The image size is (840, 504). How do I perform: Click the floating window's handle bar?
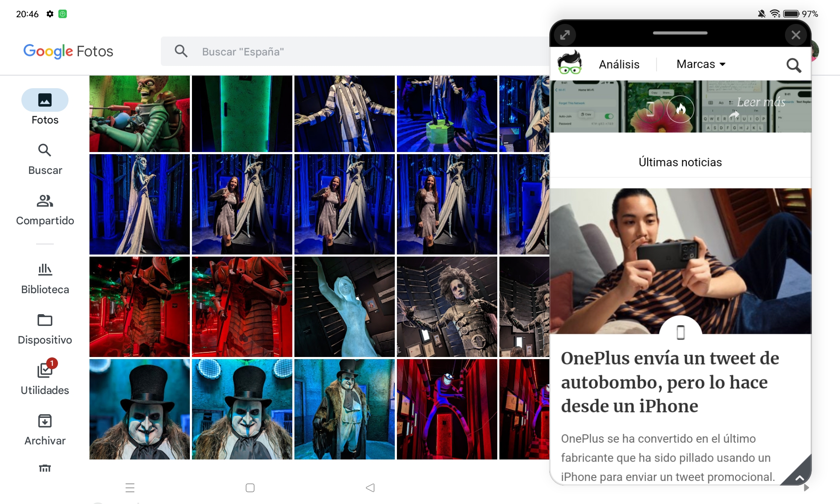point(680,33)
